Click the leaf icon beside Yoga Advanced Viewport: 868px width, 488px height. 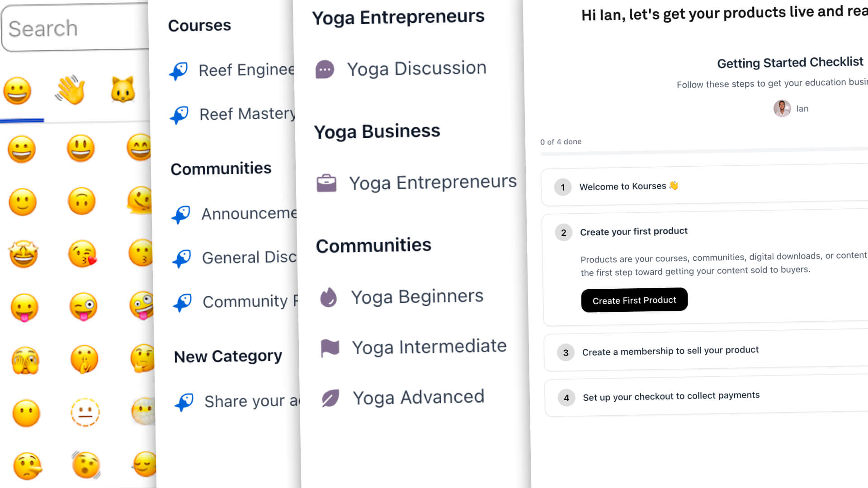(x=330, y=398)
